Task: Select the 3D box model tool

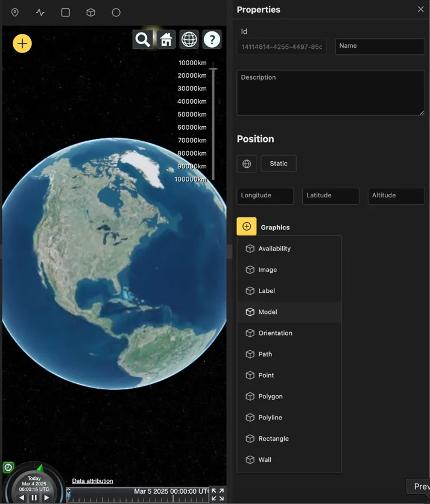Action: (x=90, y=13)
